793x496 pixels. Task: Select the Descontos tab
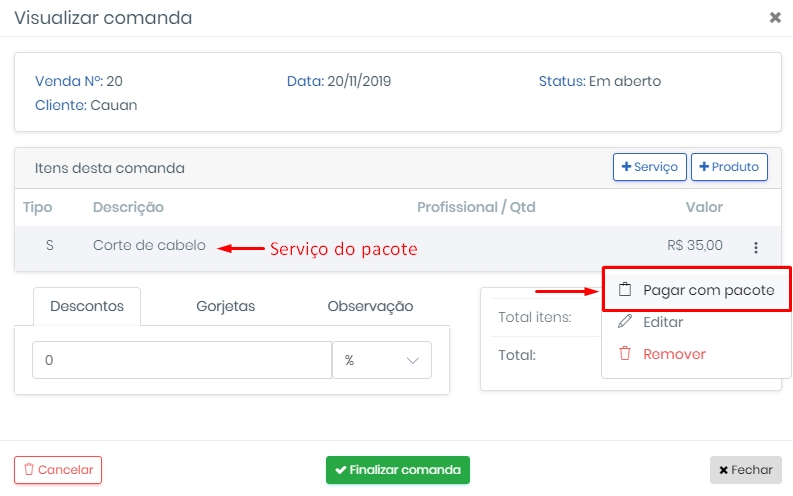pos(87,306)
